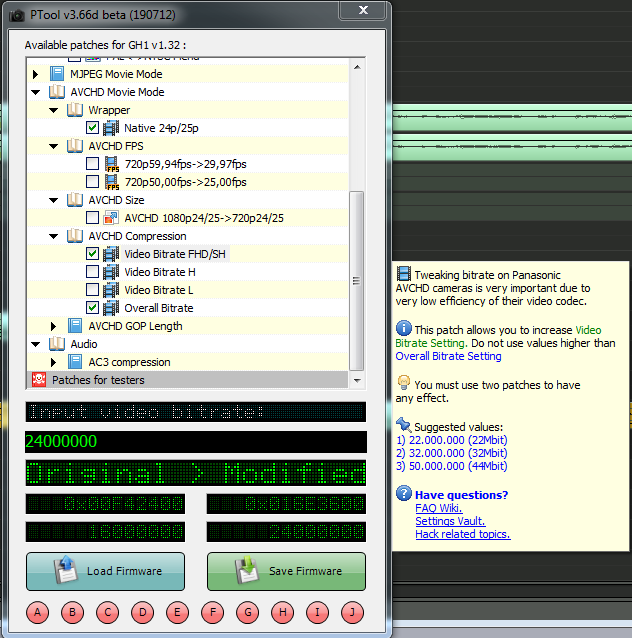This screenshot has width=632, height=638.
Task: Click the lightbulb tip icon in help panel
Action: click(x=404, y=382)
